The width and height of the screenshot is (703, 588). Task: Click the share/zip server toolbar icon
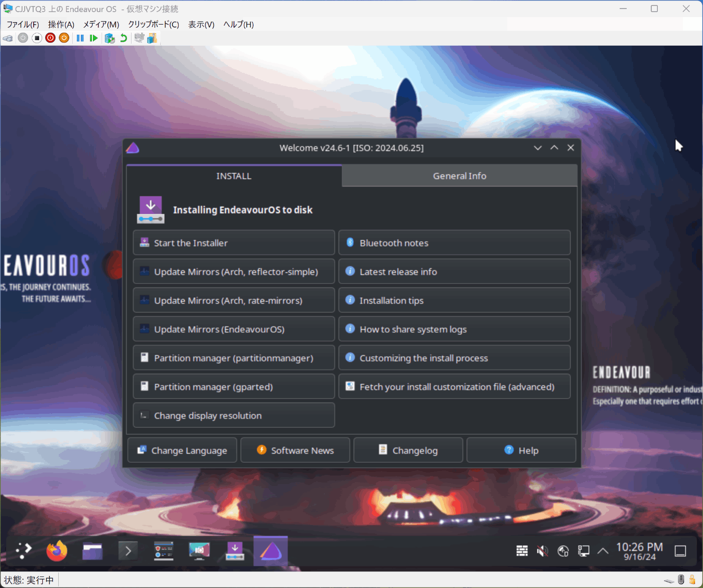[x=152, y=38]
